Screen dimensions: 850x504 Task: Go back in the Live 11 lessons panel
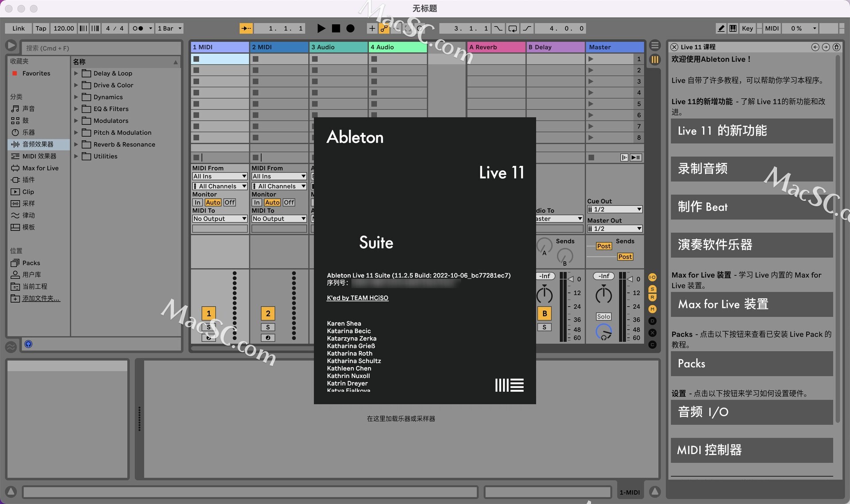click(815, 47)
